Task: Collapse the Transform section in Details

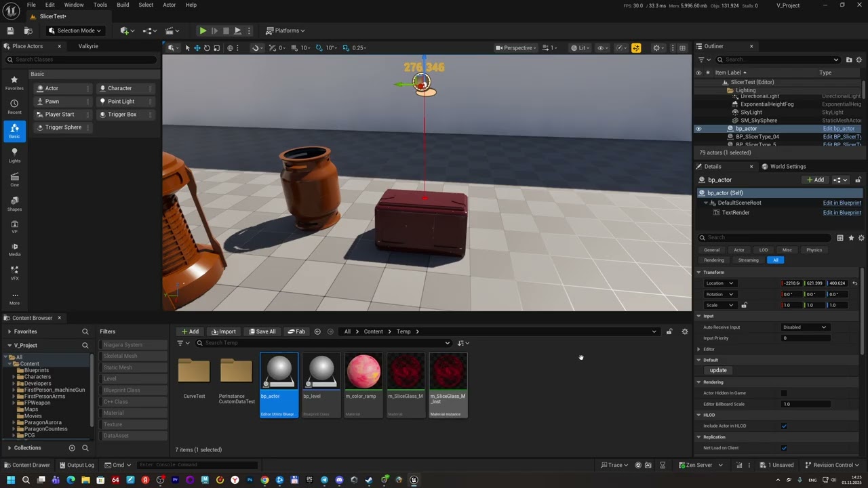Action: [x=698, y=272]
